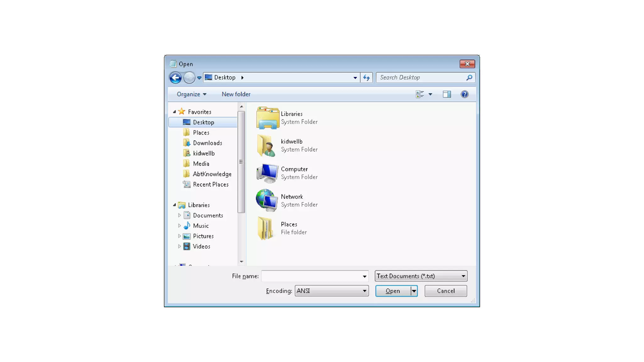Screen dimensions: 644x362
Task: Click the Change your view icon
Action: tap(420, 94)
